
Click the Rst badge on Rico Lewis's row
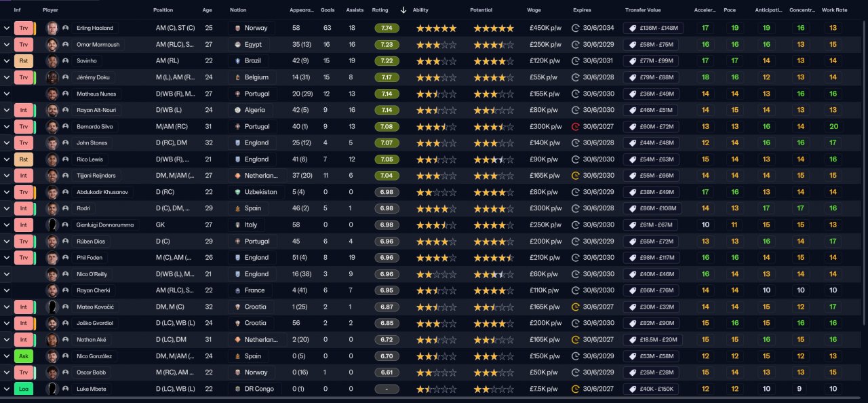pyautogui.click(x=23, y=159)
